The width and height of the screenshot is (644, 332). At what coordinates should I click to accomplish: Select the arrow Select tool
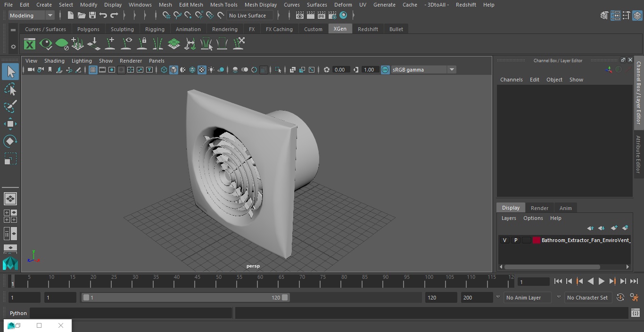pos(10,72)
